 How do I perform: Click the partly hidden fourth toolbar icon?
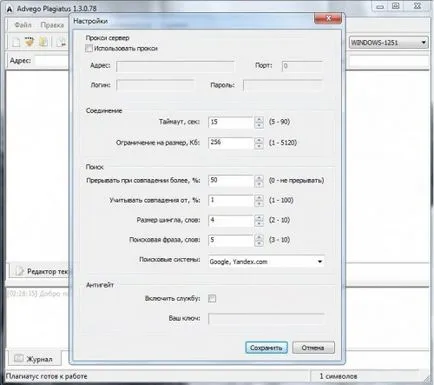click(62, 42)
